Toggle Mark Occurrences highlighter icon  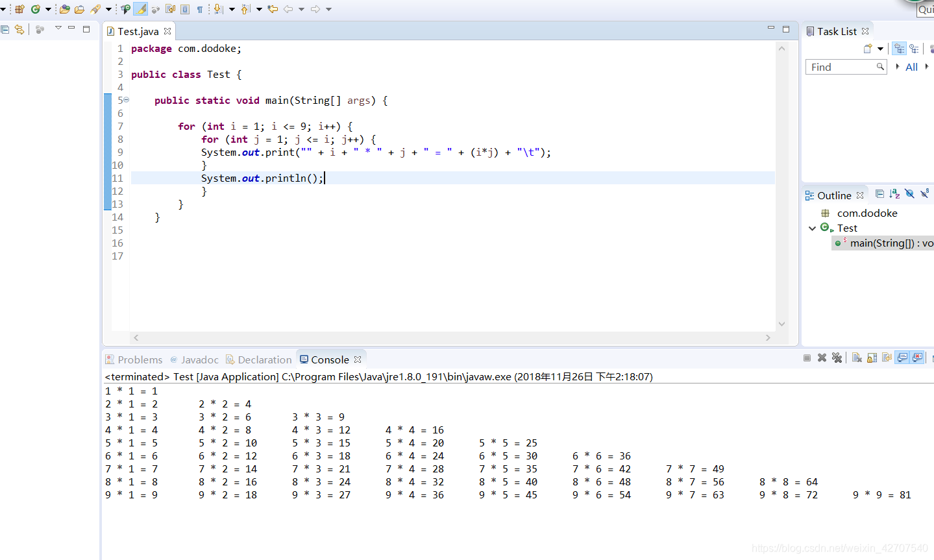click(x=140, y=9)
